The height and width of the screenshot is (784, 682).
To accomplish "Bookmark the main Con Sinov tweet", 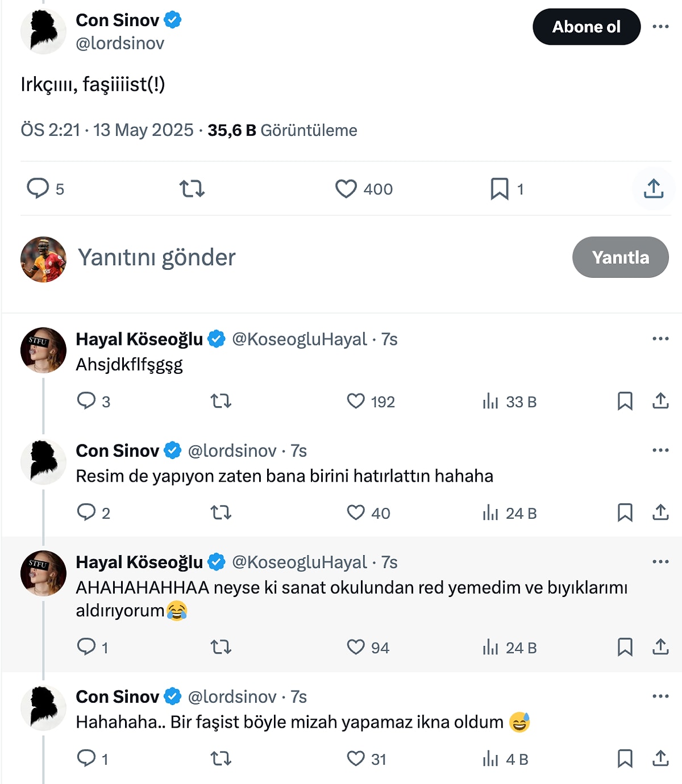I will pyautogui.click(x=500, y=189).
